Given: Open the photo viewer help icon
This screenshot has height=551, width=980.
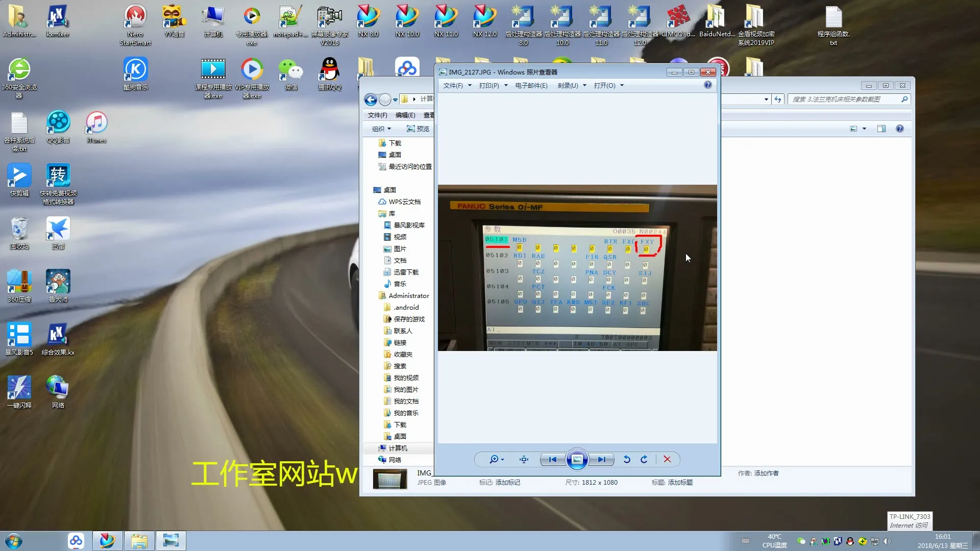Looking at the screenshot, I should [708, 85].
